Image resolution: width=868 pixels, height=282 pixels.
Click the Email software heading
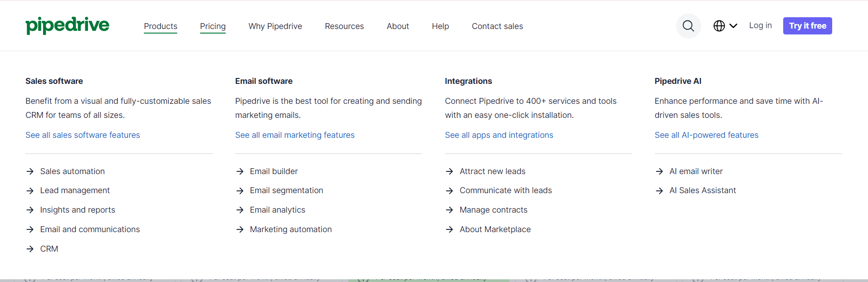(x=264, y=81)
